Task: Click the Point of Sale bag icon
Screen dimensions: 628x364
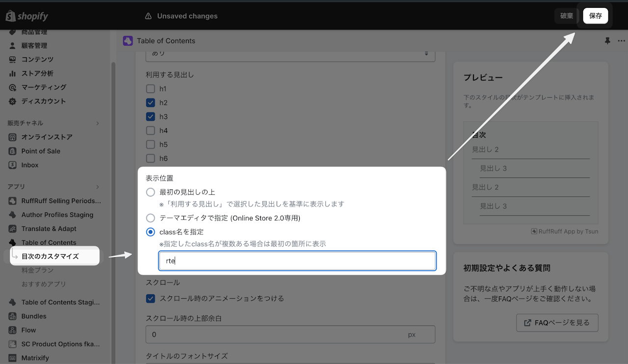Action: (13, 151)
